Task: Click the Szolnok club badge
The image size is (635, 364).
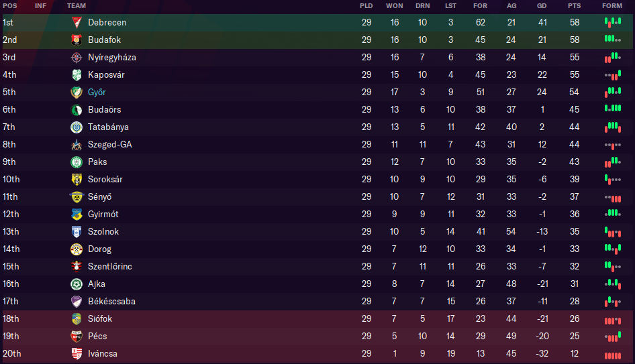Action: pos(77,231)
